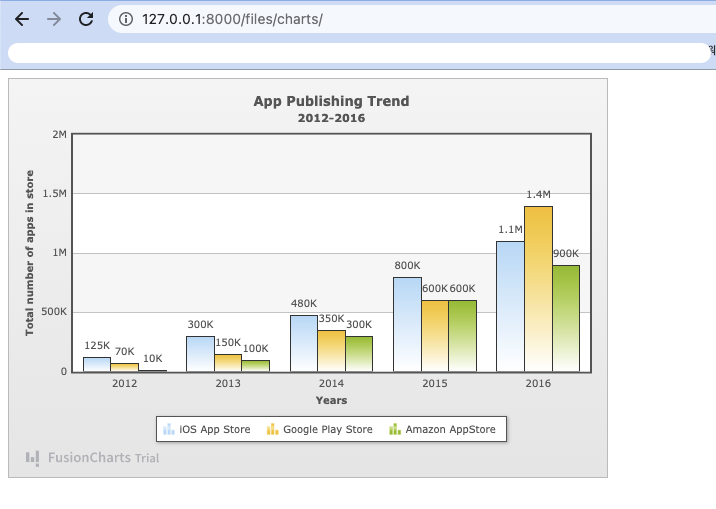
Task: Click the FusionCharts Trial logo icon
Action: (32, 458)
